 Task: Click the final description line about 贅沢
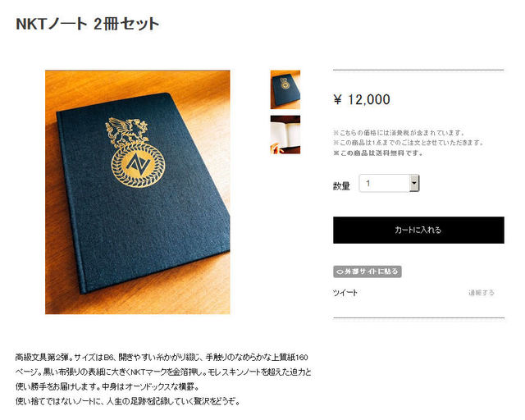click(128, 401)
